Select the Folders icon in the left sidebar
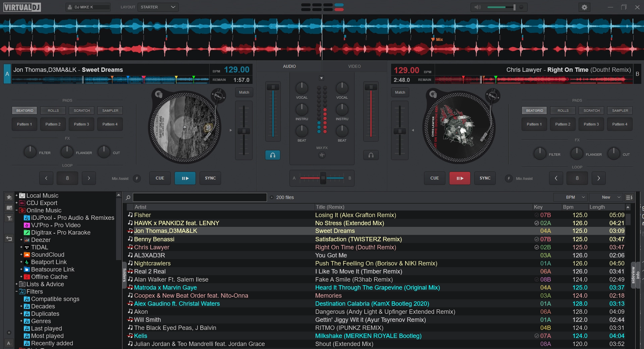The image size is (644, 349). click(9, 208)
